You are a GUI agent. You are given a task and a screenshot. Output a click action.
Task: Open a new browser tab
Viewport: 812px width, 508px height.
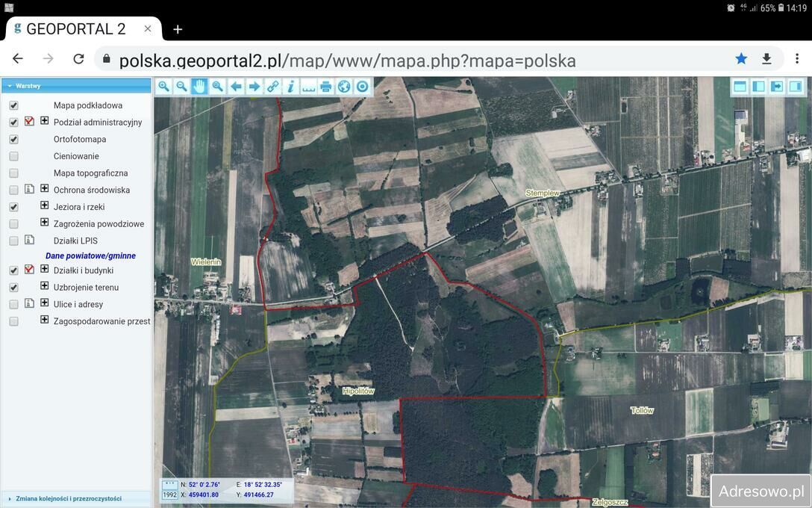click(x=178, y=29)
